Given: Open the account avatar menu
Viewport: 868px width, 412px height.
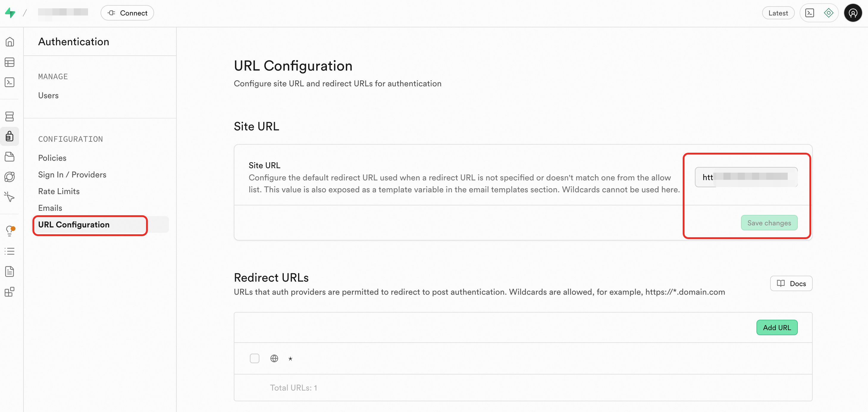Looking at the screenshot, I should pyautogui.click(x=853, y=13).
